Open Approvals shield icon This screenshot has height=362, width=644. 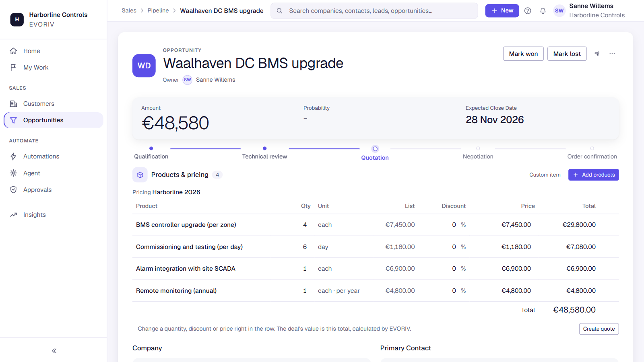[x=13, y=190]
